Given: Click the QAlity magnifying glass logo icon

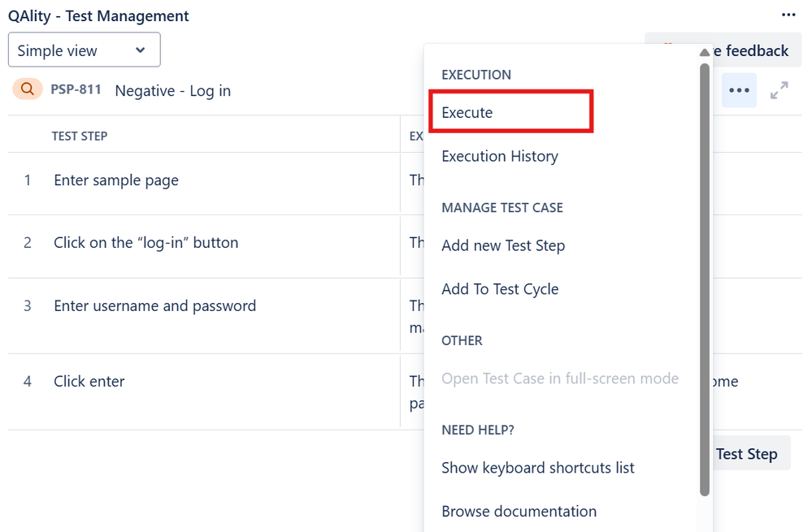Looking at the screenshot, I should pyautogui.click(x=27, y=90).
